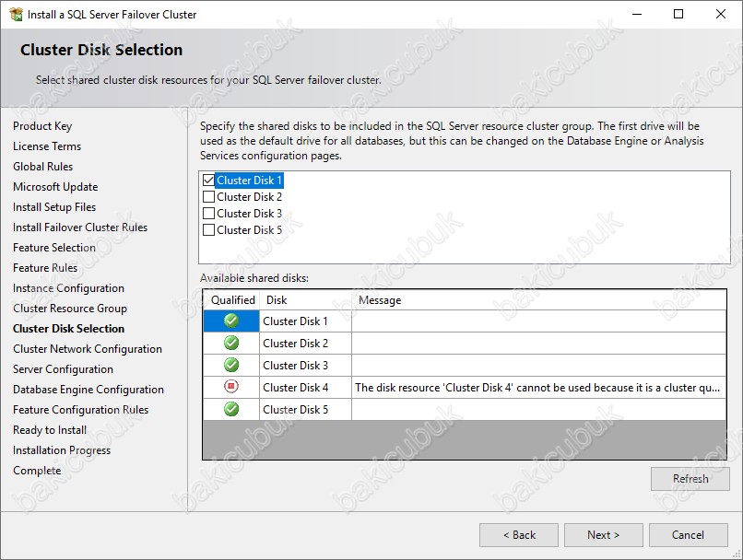Open the Global Rules step

click(43, 167)
